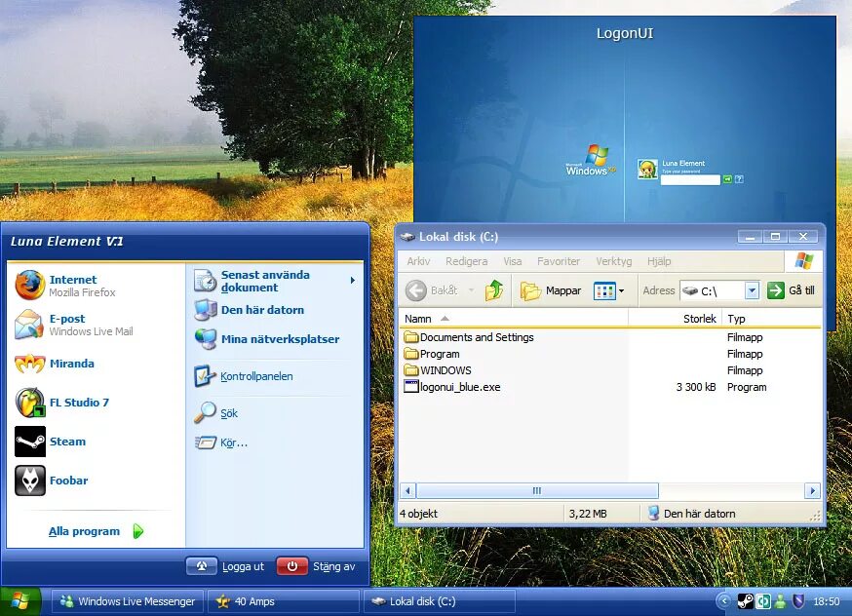Open Bakåt history dropdown arrow

tap(471, 290)
